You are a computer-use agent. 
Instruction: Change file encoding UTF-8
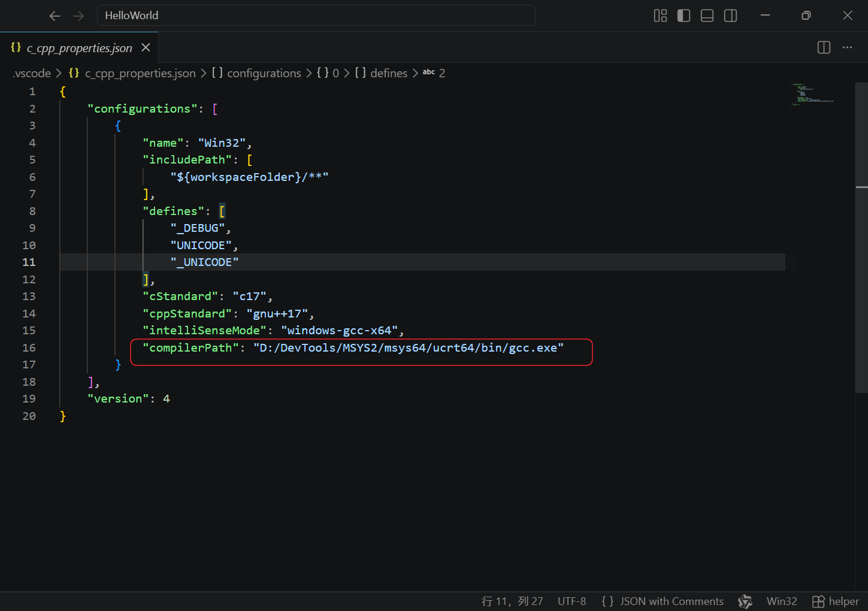(x=571, y=601)
